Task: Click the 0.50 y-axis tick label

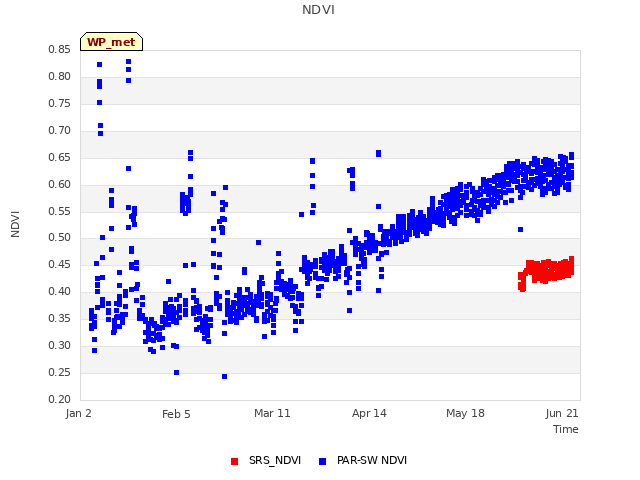Action: coord(59,238)
